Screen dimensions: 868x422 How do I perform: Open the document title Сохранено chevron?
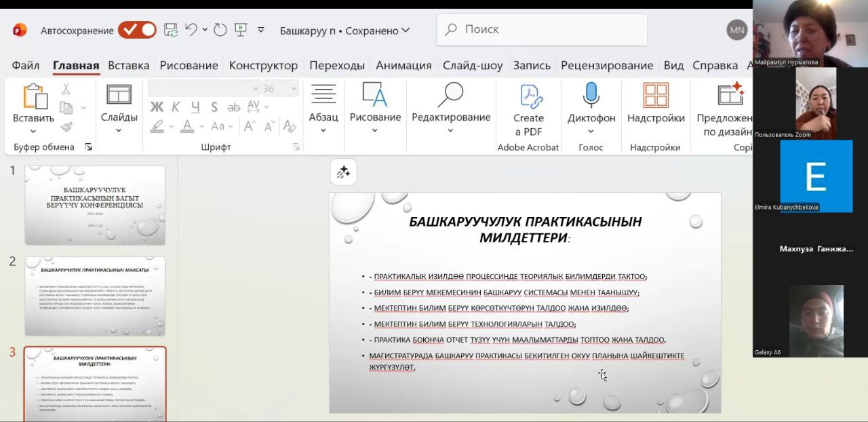[x=405, y=31]
